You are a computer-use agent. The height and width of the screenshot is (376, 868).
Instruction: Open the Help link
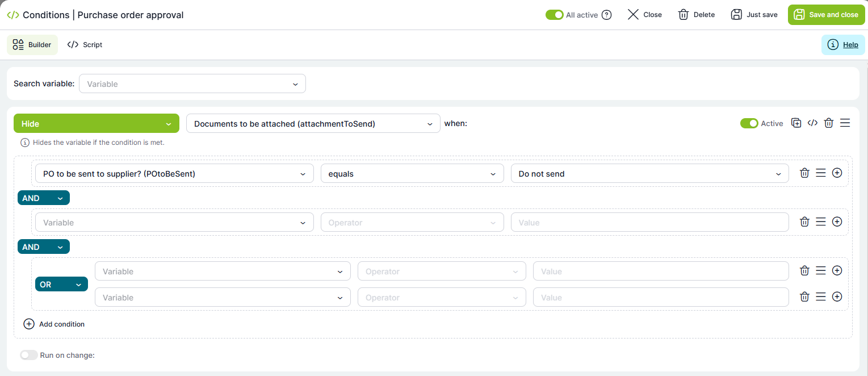(x=843, y=45)
